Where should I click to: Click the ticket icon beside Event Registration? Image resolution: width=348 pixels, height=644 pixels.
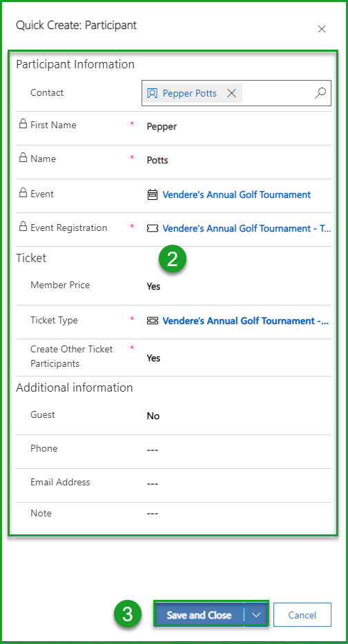pos(152,228)
